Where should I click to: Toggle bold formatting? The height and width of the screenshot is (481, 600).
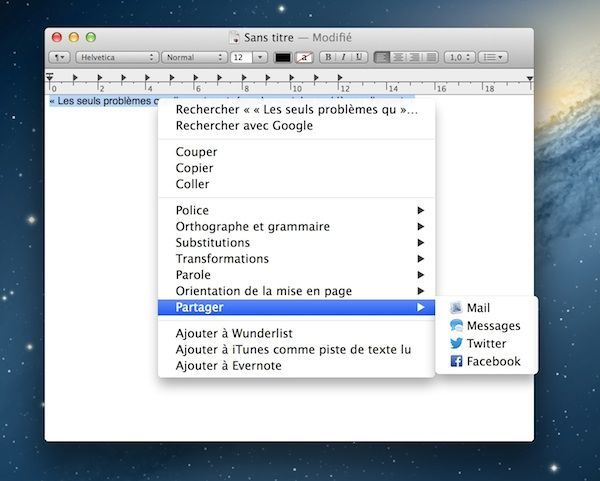328,57
